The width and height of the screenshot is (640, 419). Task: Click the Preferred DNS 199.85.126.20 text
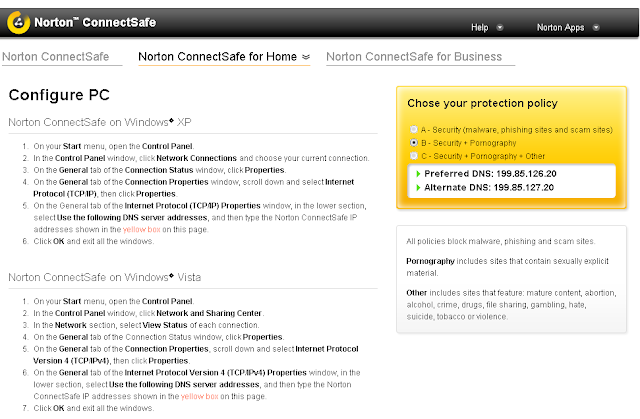pyautogui.click(x=490, y=174)
